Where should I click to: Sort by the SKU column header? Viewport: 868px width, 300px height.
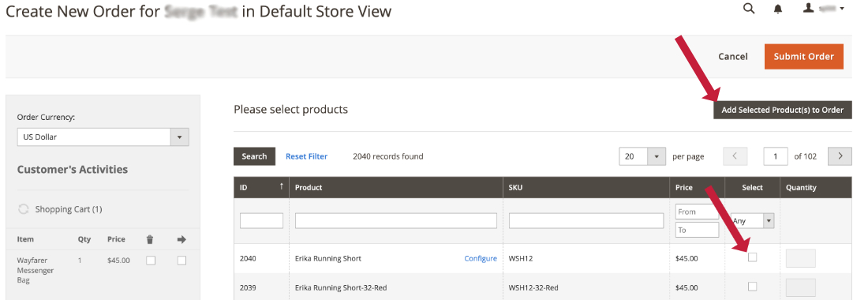(586, 187)
